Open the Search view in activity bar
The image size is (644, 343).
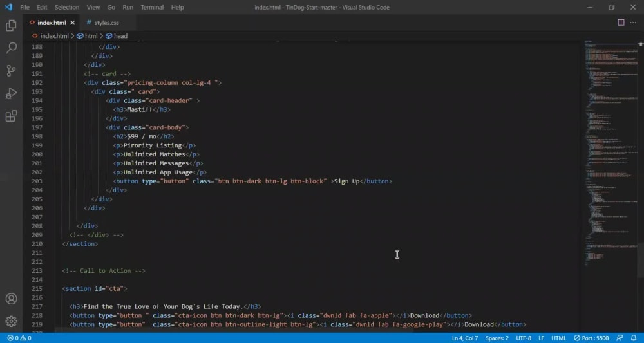11,48
